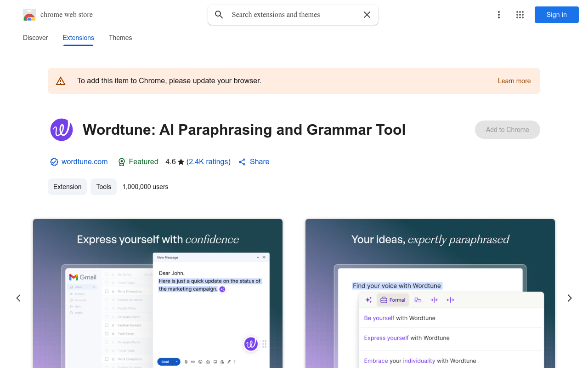The width and height of the screenshot is (588, 368).
Task: Select the Extension category chip
Action: point(68,187)
